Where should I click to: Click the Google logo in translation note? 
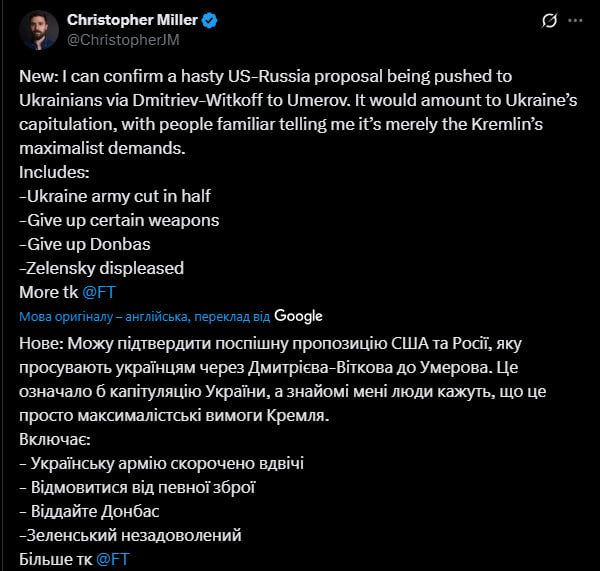click(x=298, y=316)
